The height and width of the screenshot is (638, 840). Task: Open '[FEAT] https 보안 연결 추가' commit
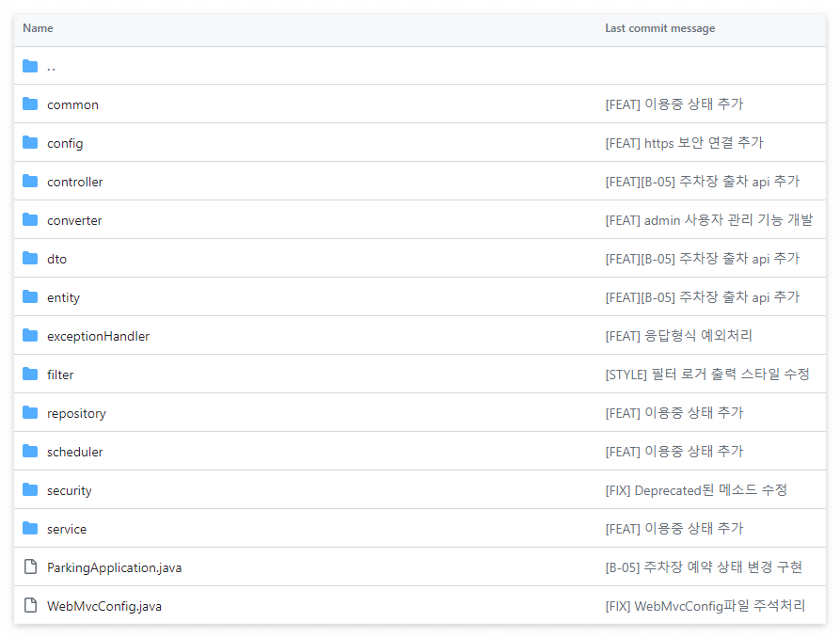[x=684, y=143]
